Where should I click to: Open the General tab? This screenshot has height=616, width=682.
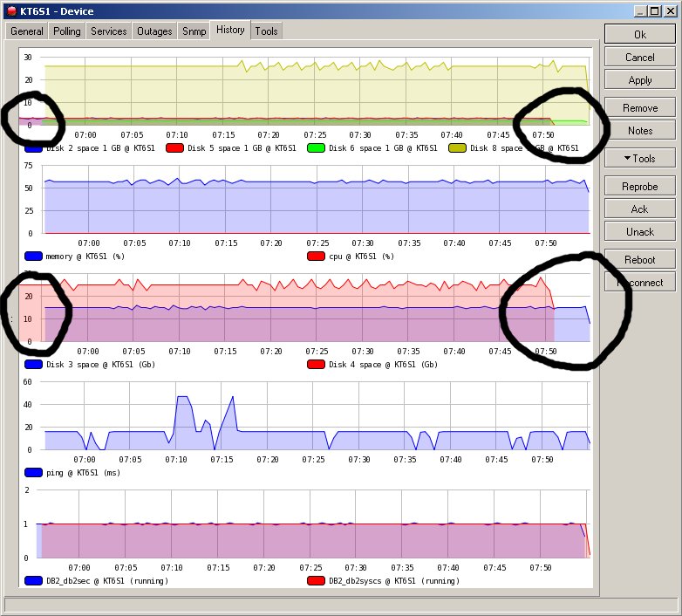click(26, 31)
